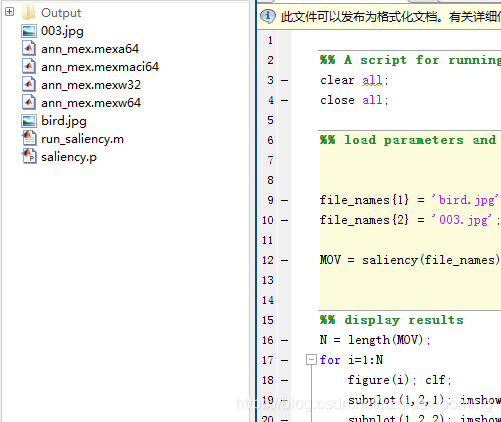Click the 'load parameters and' section header
Image resolution: width=501 pixels, height=422 pixels.
click(408, 140)
